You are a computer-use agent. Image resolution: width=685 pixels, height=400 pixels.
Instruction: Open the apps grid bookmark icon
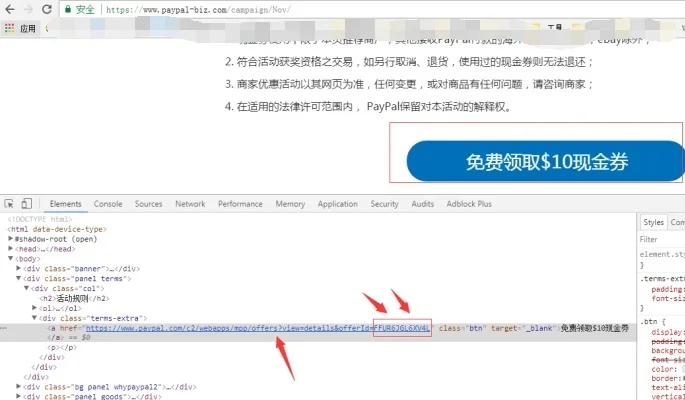[x=10, y=28]
